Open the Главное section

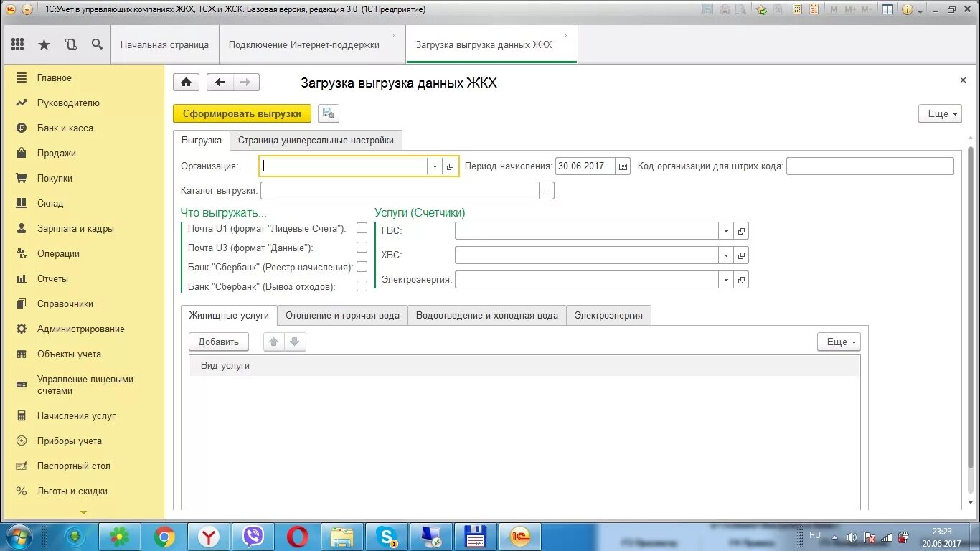[x=83, y=77]
